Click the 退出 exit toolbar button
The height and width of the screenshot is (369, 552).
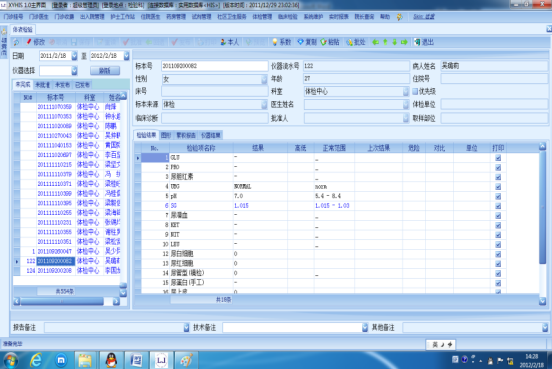point(424,42)
